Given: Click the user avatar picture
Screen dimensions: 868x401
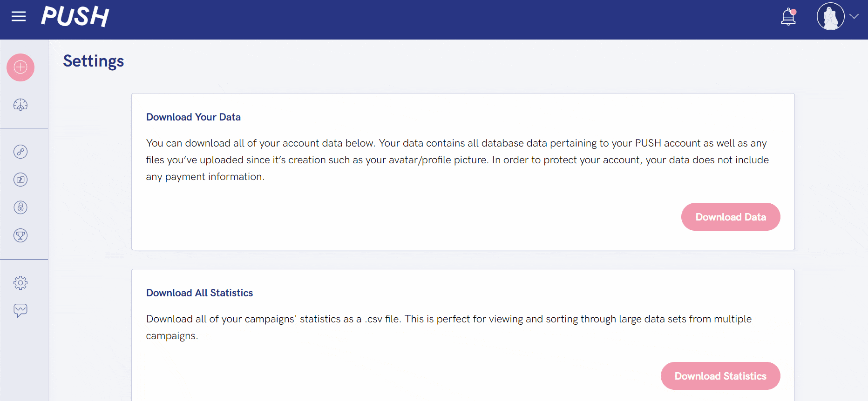Looking at the screenshot, I should coord(830,16).
